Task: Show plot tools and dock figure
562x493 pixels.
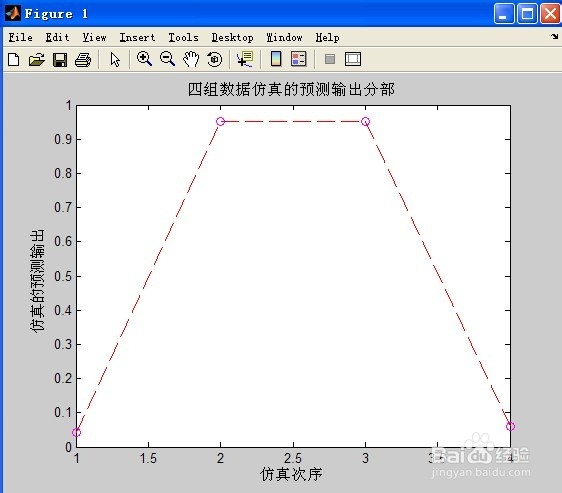Action: pyautogui.click(x=353, y=59)
